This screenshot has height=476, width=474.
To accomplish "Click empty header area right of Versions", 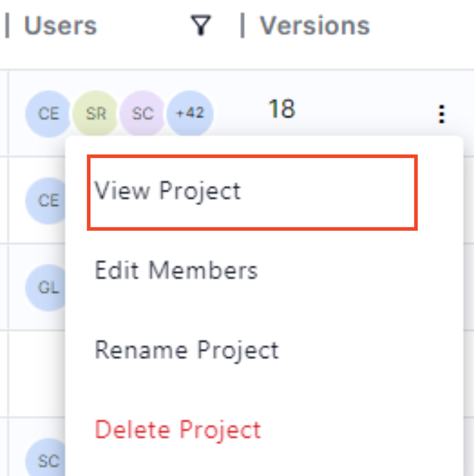I will click(422, 25).
